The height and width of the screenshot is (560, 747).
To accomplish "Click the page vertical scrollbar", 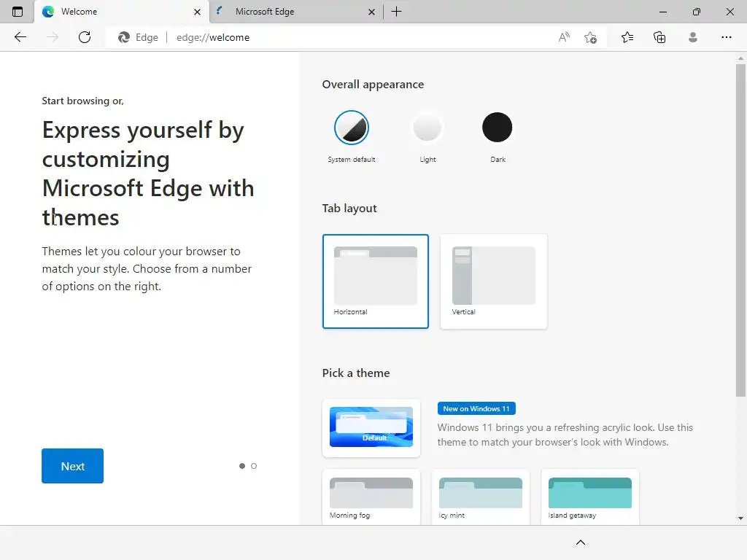I will tap(740, 230).
